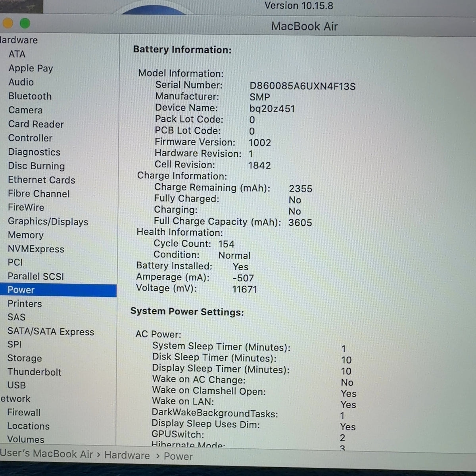Select SAS sidebar entry
The height and width of the screenshot is (476, 476).
point(16,317)
